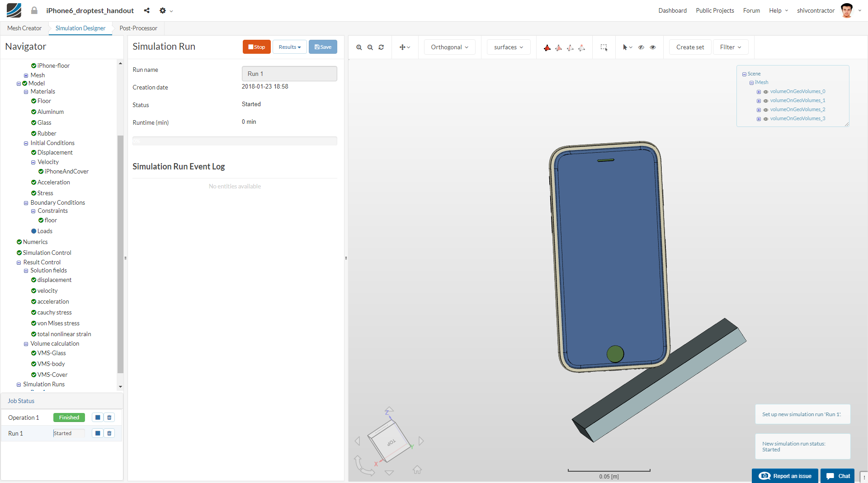This screenshot has width=868, height=483.
Task: Open the move/pan tool dropdown
Action: (405, 47)
